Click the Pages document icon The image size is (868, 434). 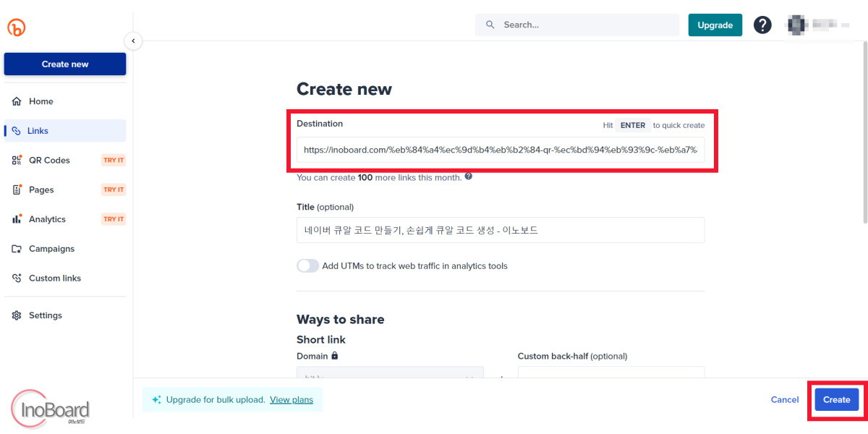click(x=17, y=190)
